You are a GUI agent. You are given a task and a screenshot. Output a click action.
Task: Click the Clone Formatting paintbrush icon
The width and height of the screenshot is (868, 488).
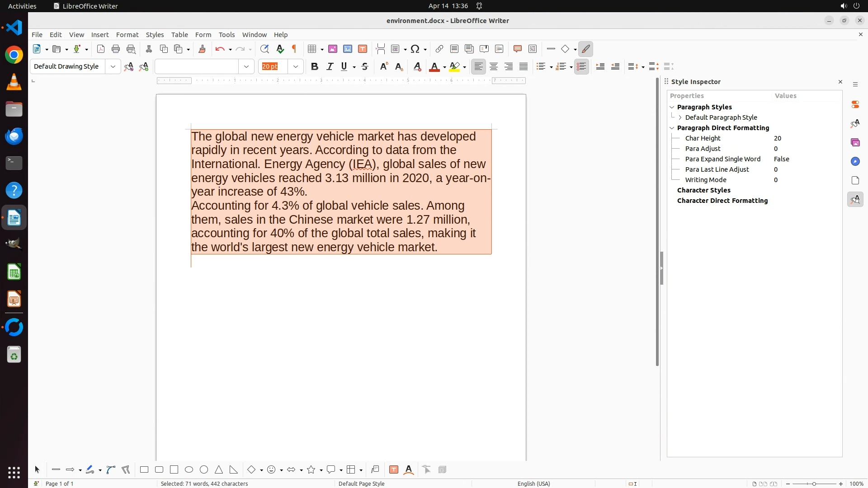(x=202, y=49)
